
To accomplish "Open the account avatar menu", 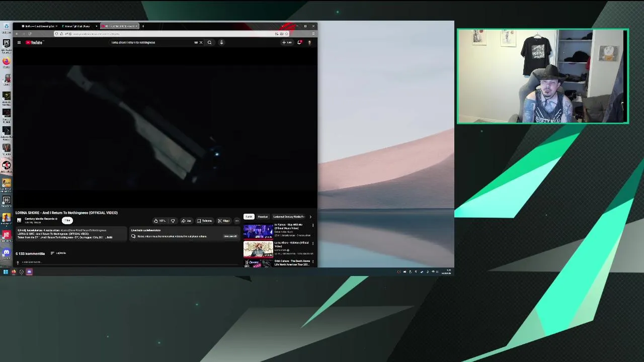I will coord(309,43).
